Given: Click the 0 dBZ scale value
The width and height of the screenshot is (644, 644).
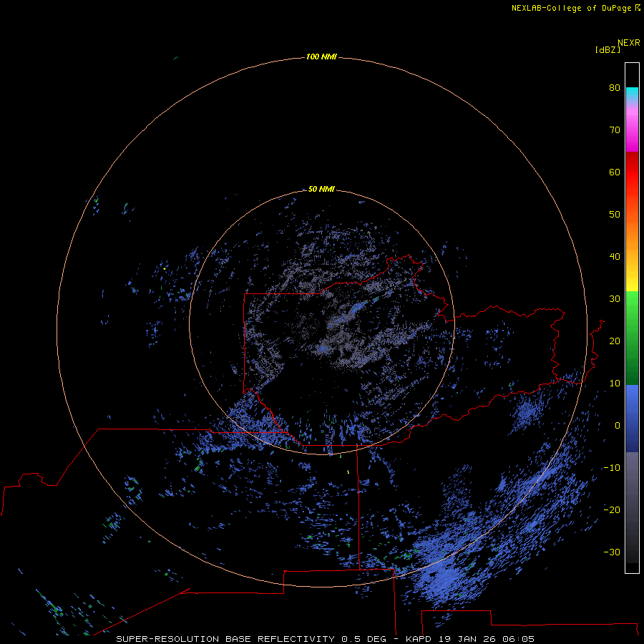Looking at the screenshot, I should tap(618, 426).
